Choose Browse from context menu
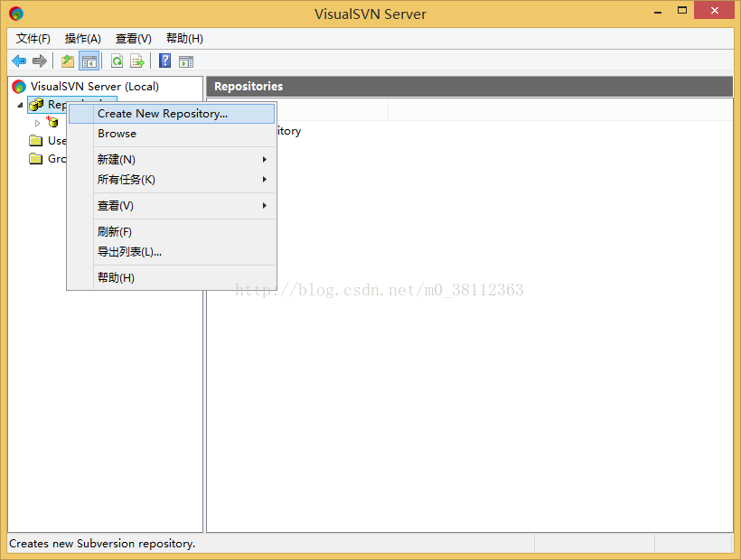This screenshot has width=741, height=560. 172,134
